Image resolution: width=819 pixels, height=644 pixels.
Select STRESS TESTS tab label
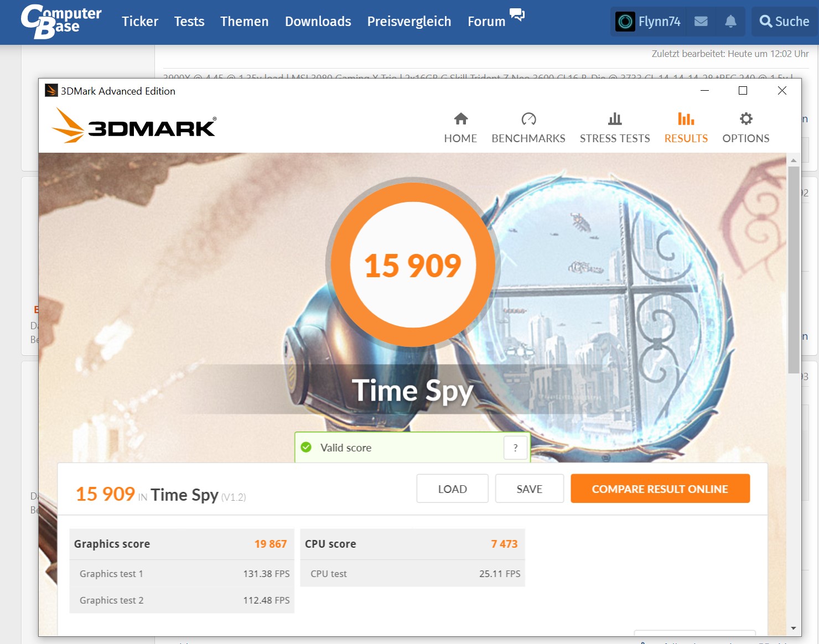click(615, 138)
